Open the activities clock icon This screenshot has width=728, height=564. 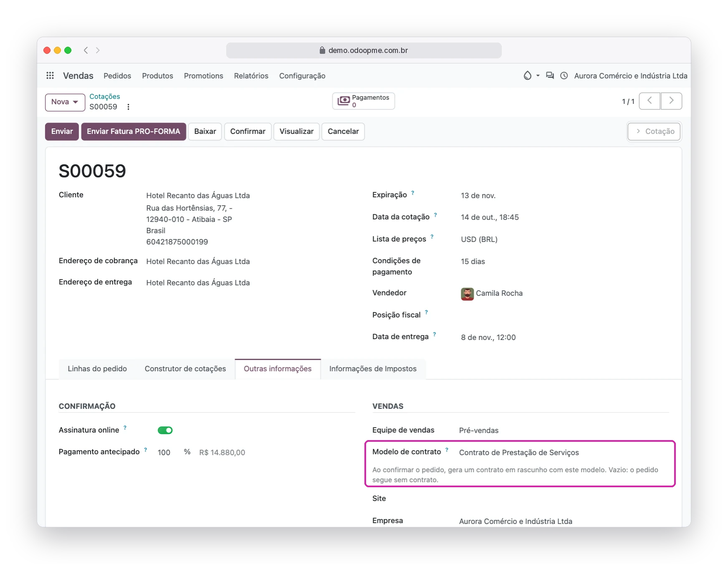[x=564, y=76]
